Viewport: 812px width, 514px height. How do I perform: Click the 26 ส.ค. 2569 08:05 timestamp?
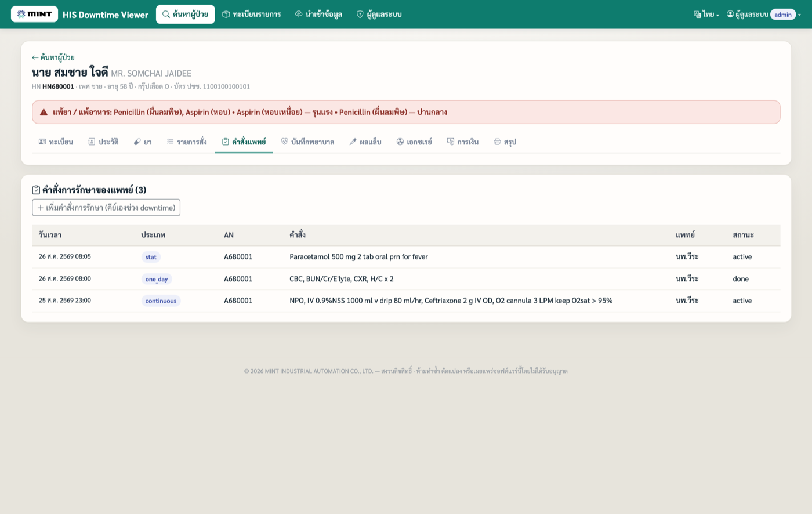click(65, 256)
